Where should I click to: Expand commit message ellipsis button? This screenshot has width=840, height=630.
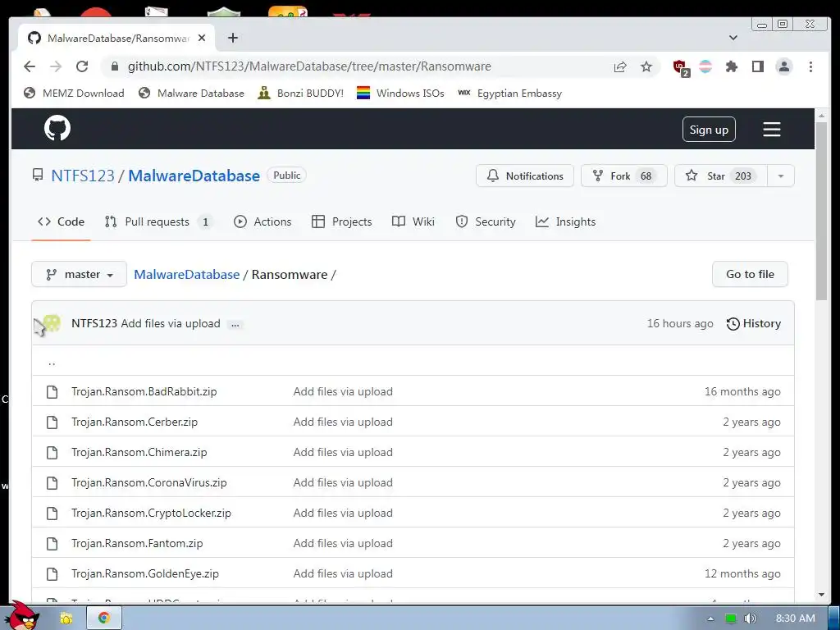(x=235, y=325)
